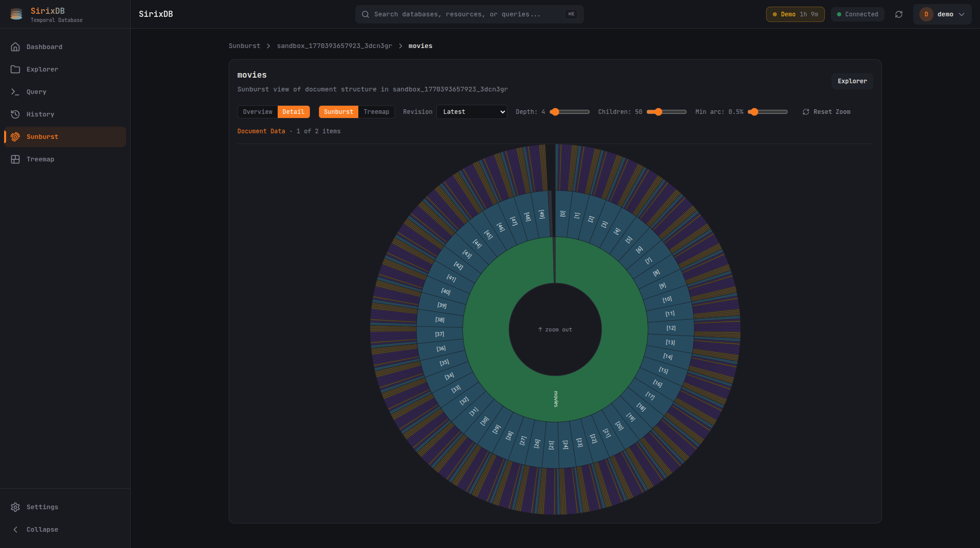Image resolution: width=980 pixels, height=548 pixels.
Task: Click the Reset Zoom button
Action: [x=827, y=112]
